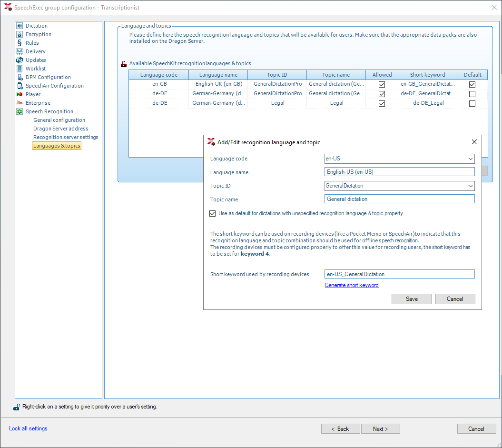This screenshot has width=502, height=448.
Task: Select the English-UK (en-GB) language name cell
Action: (x=218, y=84)
